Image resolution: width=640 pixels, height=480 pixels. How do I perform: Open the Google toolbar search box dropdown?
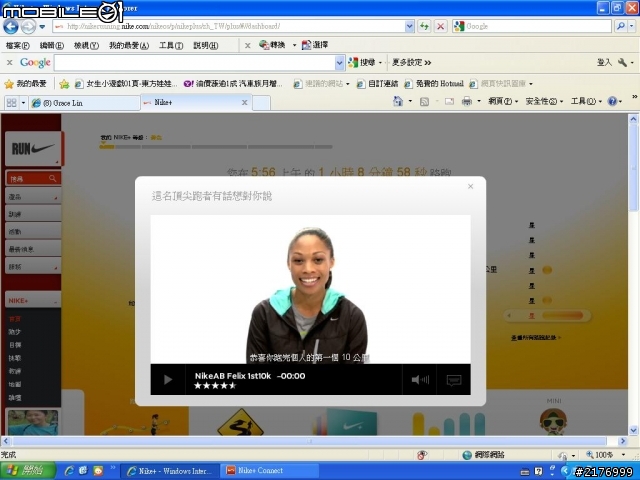click(339, 63)
